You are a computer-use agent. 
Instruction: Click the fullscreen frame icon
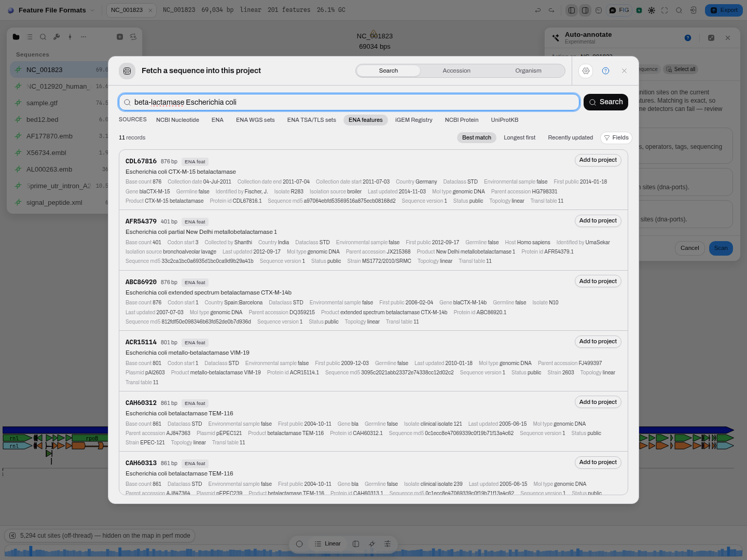tap(665, 10)
